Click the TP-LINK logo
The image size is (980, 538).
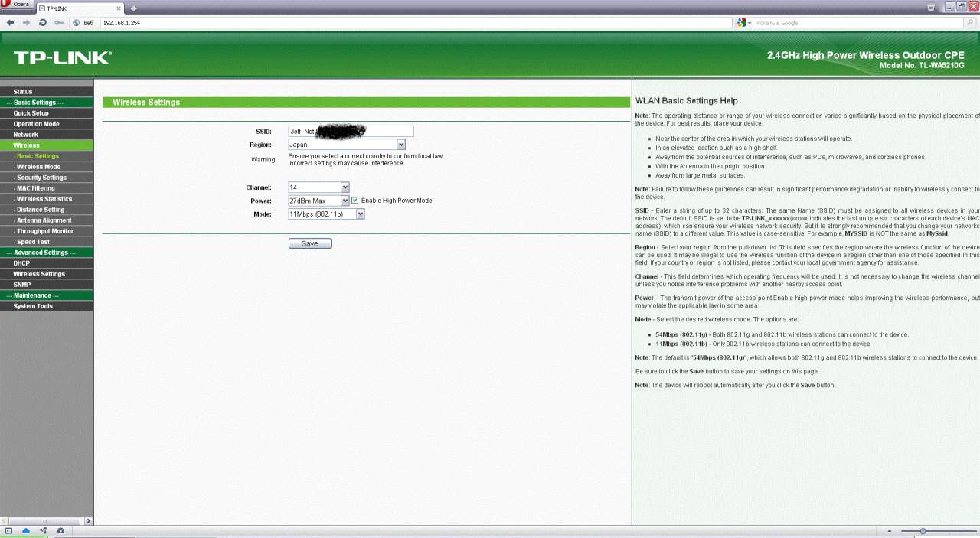62,57
